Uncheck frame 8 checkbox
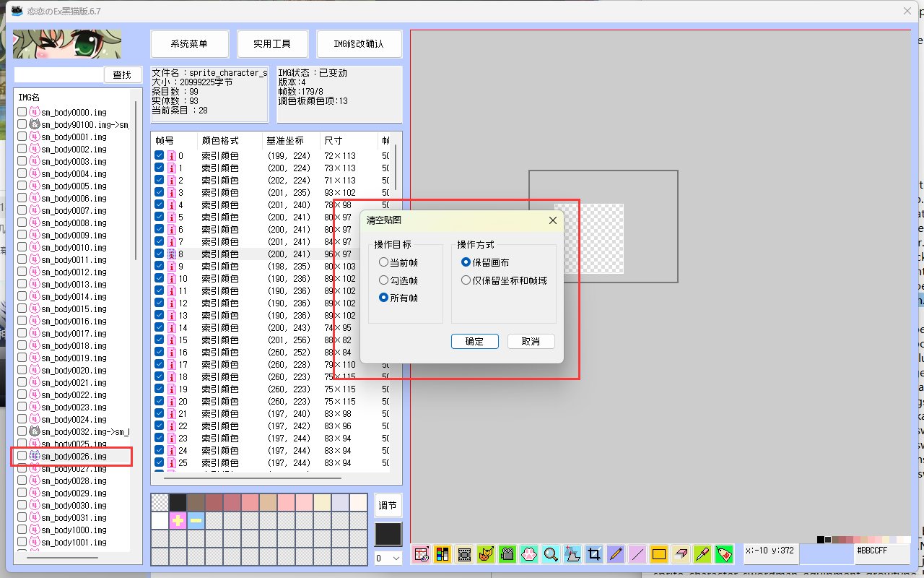The image size is (924, 578). (x=159, y=254)
